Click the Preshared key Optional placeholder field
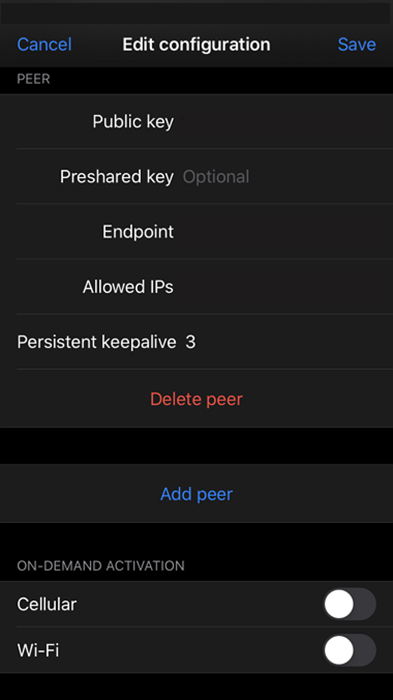The height and width of the screenshot is (700, 393). point(286,177)
